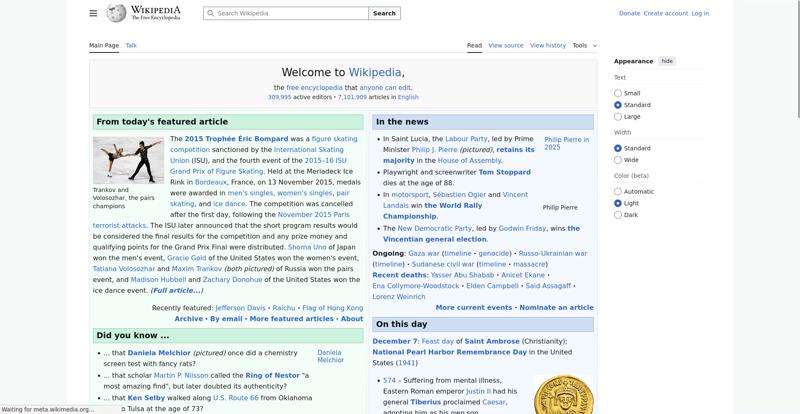Click the Log in link
Viewport: 800px width, 414px height.
(700, 14)
